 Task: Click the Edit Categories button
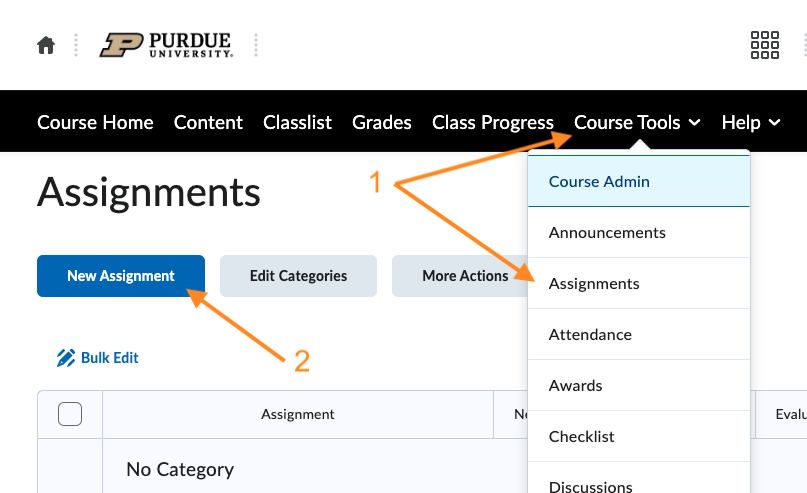click(x=298, y=276)
